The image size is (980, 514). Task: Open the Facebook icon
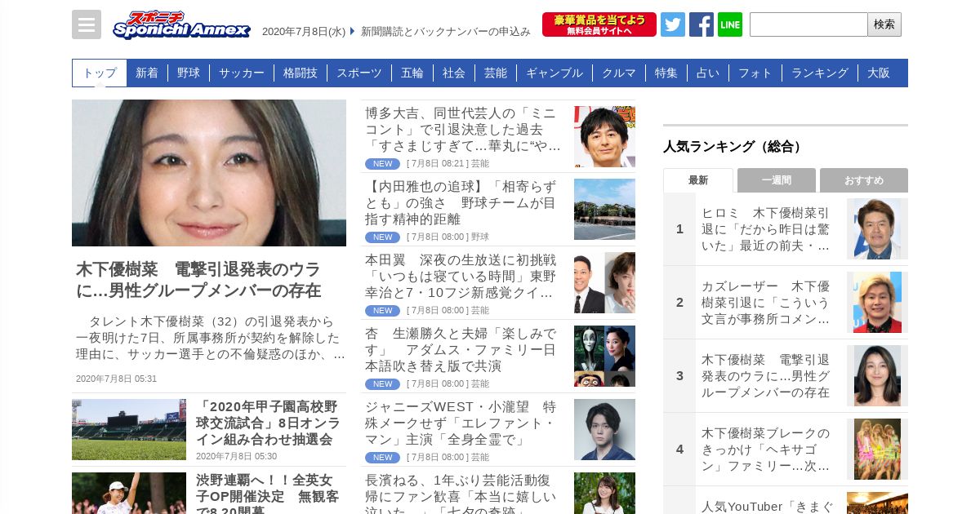702,24
